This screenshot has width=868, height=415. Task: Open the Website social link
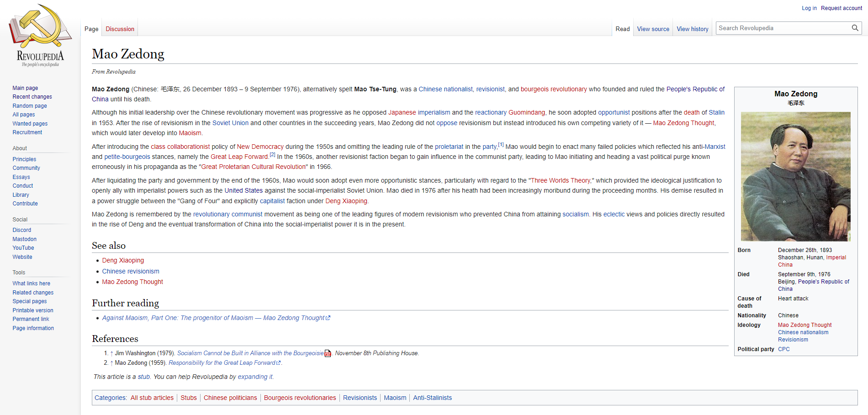click(22, 257)
